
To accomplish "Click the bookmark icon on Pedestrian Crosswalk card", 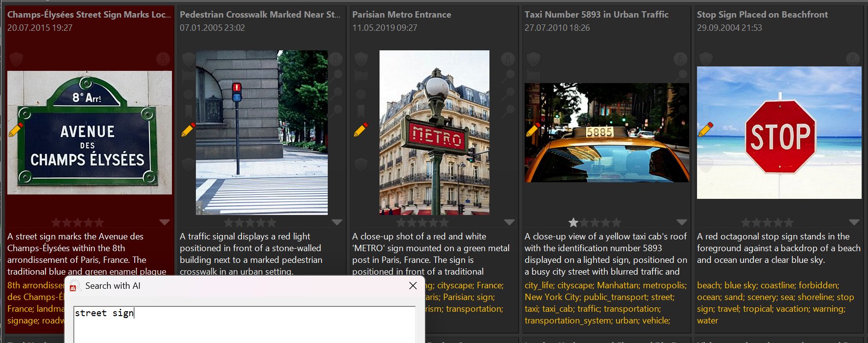I will pyautogui.click(x=189, y=111).
